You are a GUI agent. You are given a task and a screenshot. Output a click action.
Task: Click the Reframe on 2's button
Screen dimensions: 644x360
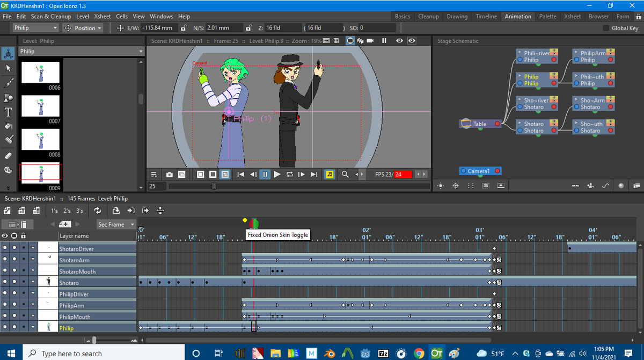tap(67, 211)
